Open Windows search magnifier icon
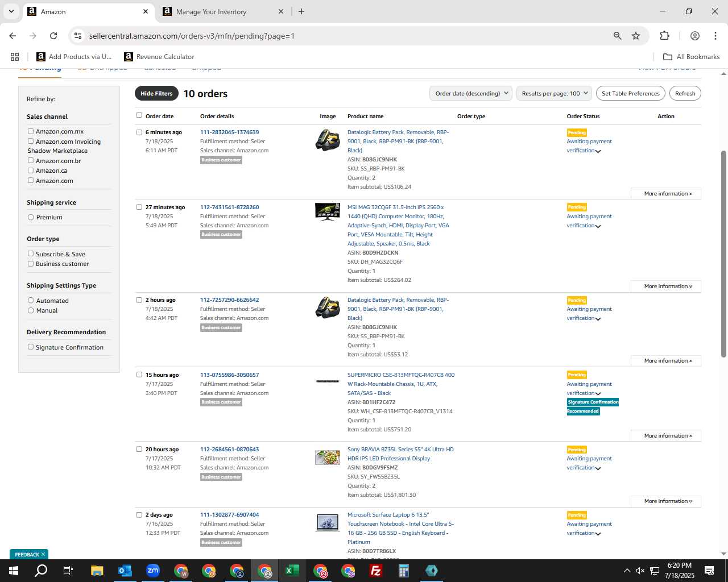 (41, 571)
